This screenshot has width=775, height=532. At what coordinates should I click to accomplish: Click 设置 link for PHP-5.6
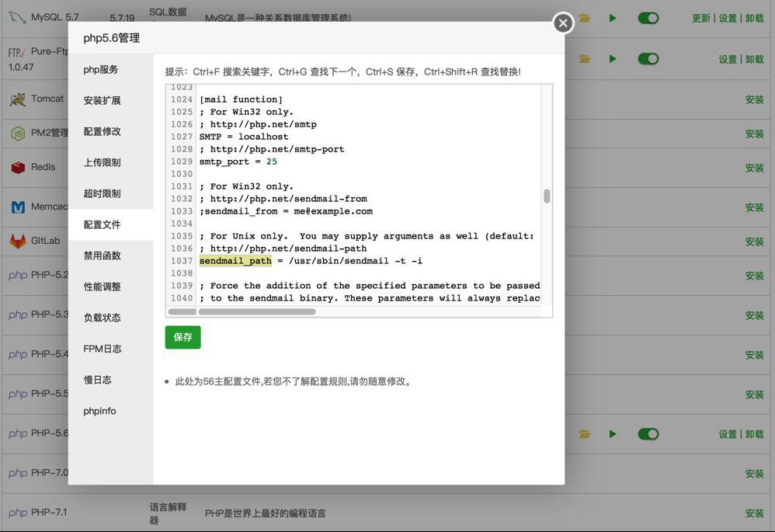click(x=728, y=434)
